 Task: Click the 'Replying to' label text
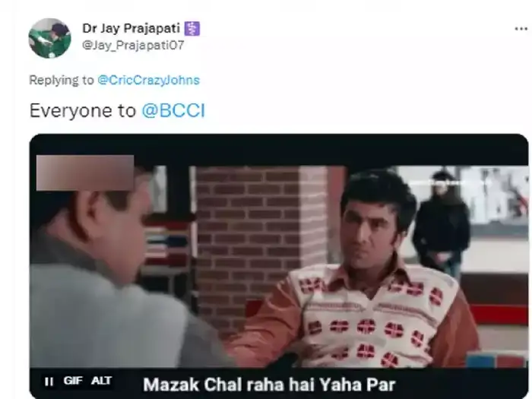(62, 80)
